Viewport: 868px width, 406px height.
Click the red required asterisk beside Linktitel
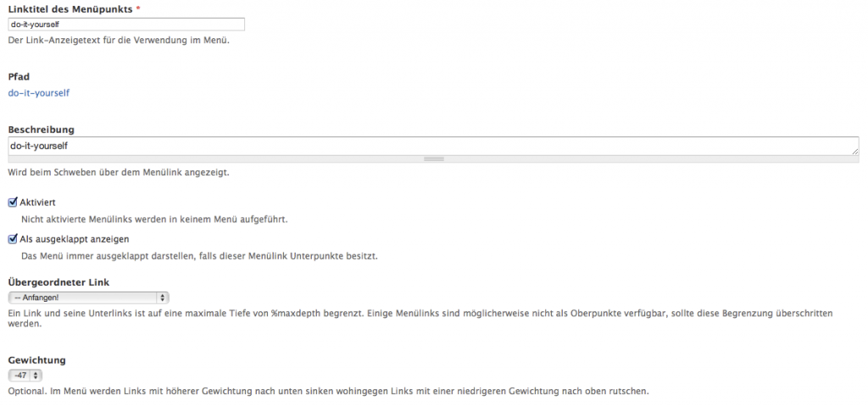click(138, 8)
